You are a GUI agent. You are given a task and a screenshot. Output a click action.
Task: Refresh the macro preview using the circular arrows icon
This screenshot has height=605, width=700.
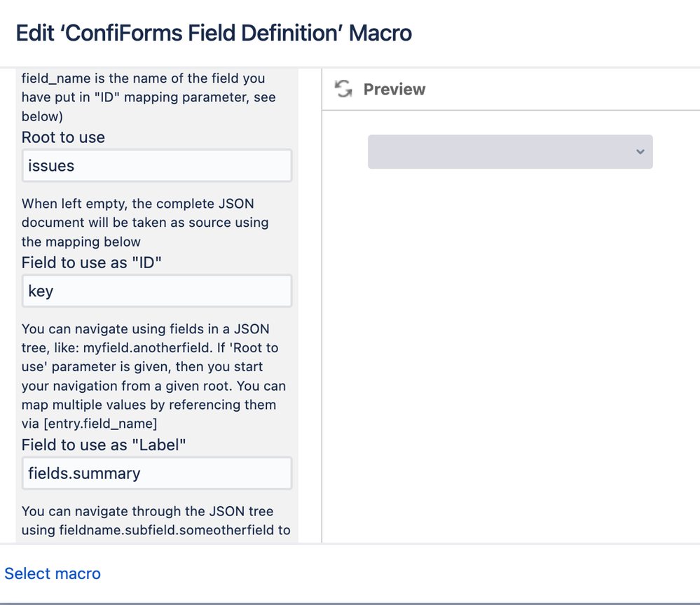(343, 89)
